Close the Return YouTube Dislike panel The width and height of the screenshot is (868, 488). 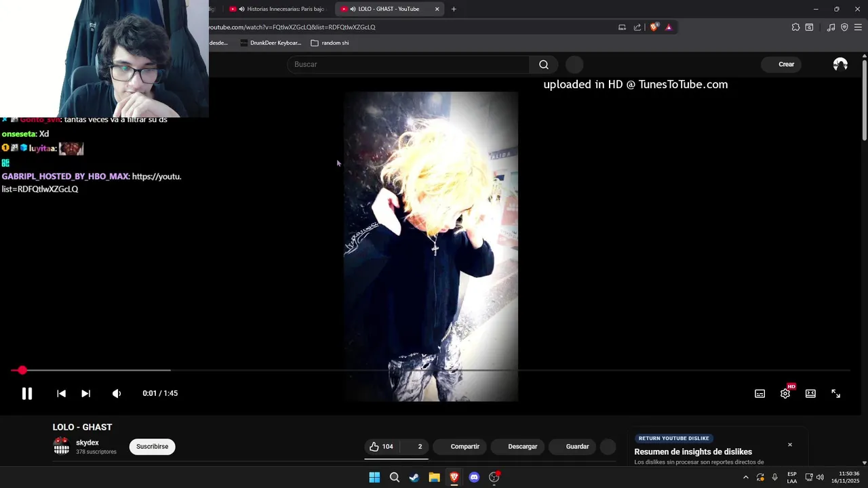[790, 445]
